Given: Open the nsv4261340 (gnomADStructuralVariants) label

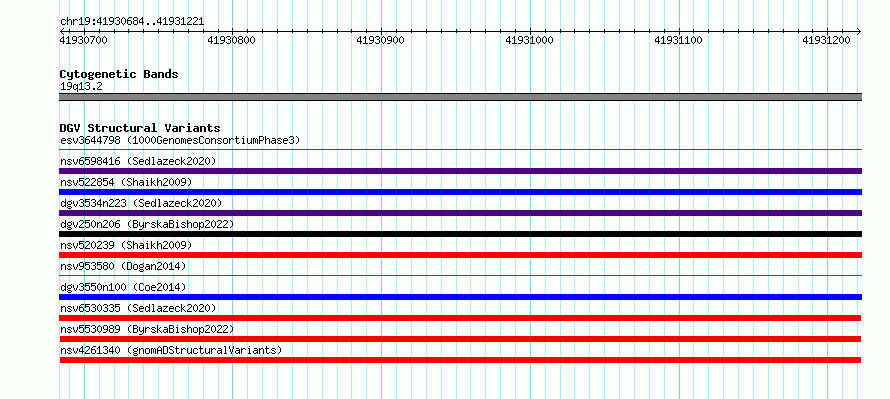Looking at the screenshot, I should [x=171, y=350].
